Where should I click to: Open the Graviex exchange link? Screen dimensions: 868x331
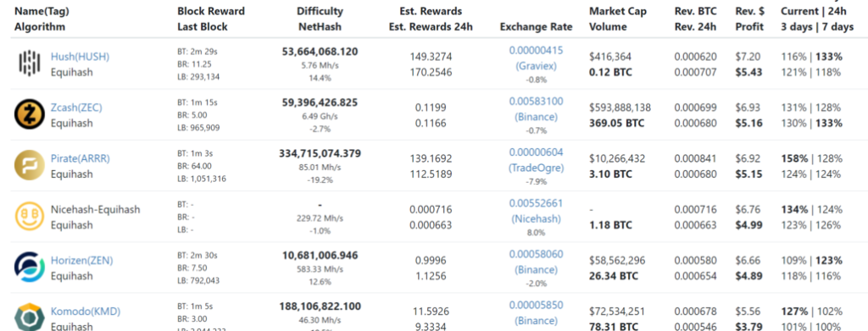[536, 66]
